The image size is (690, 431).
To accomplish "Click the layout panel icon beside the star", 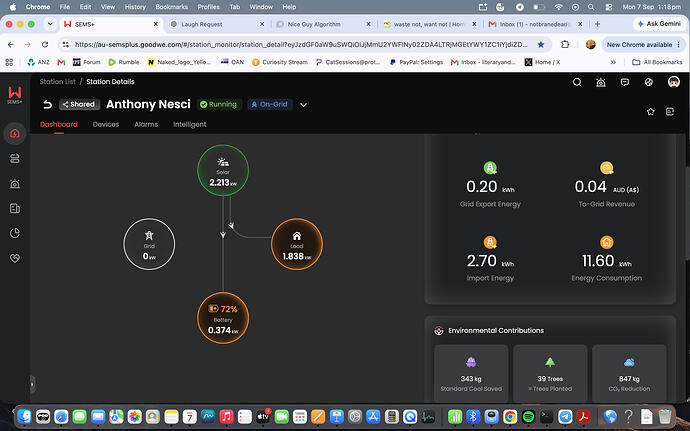I will (x=670, y=112).
